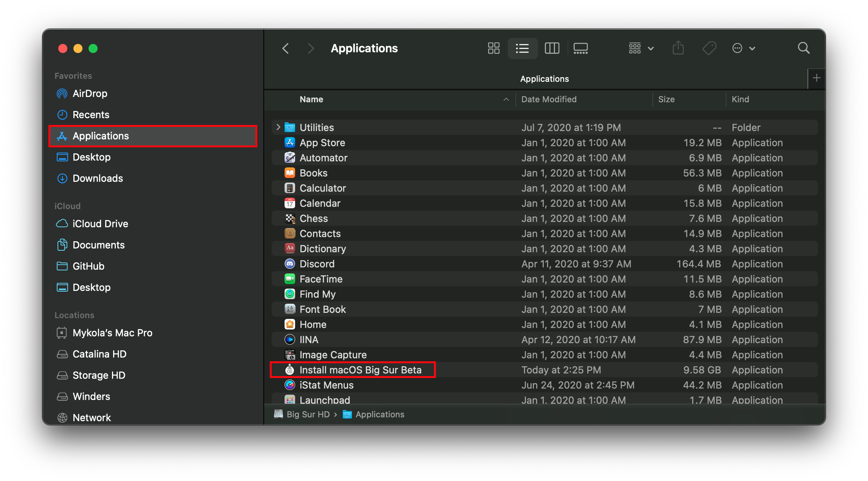Image resolution: width=868 pixels, height=481 pixels.
Task: Click the iStat Menus app icon
Action: (x=290, y=385)
